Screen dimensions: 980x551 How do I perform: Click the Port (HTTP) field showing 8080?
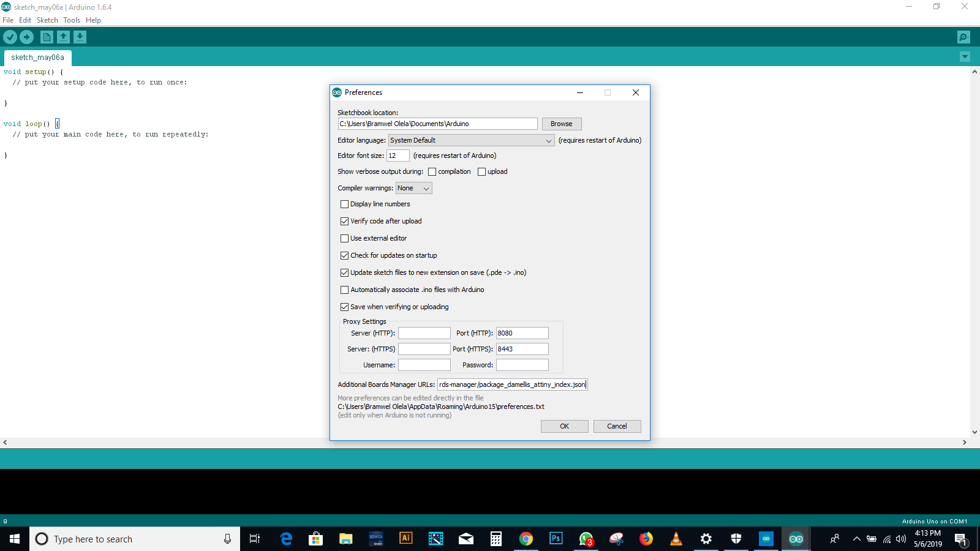coord(522,333)
